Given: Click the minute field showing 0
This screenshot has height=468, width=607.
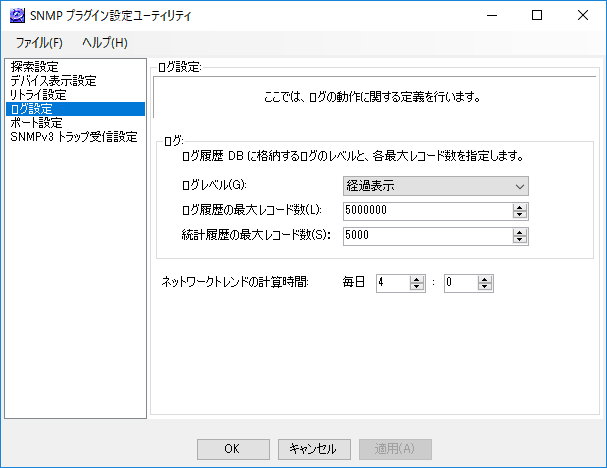Looking at the screenshot, I should (460, 283).
